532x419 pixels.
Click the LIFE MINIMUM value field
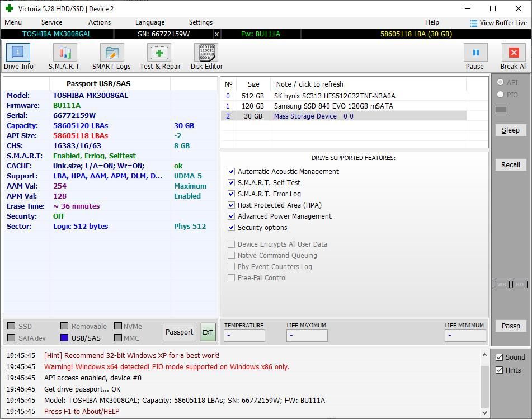point(465,335)
